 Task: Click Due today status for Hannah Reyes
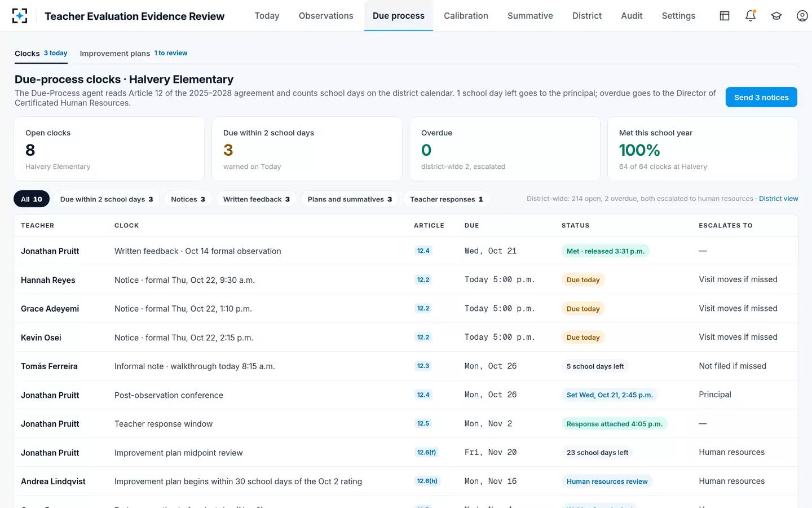coord(583,280)
